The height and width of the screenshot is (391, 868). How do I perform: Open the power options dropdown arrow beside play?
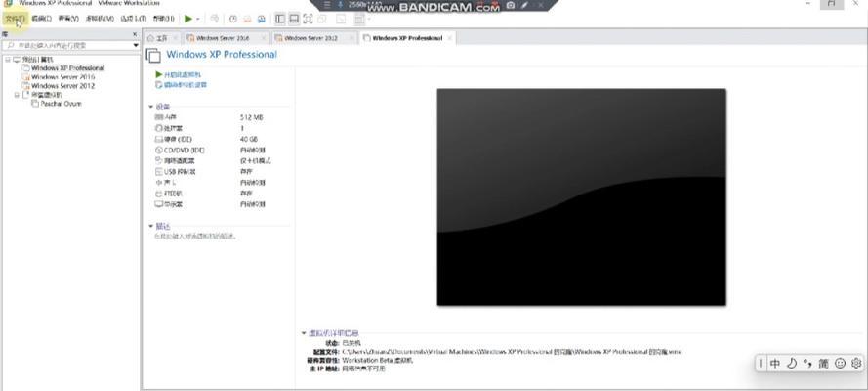point(197,19)
